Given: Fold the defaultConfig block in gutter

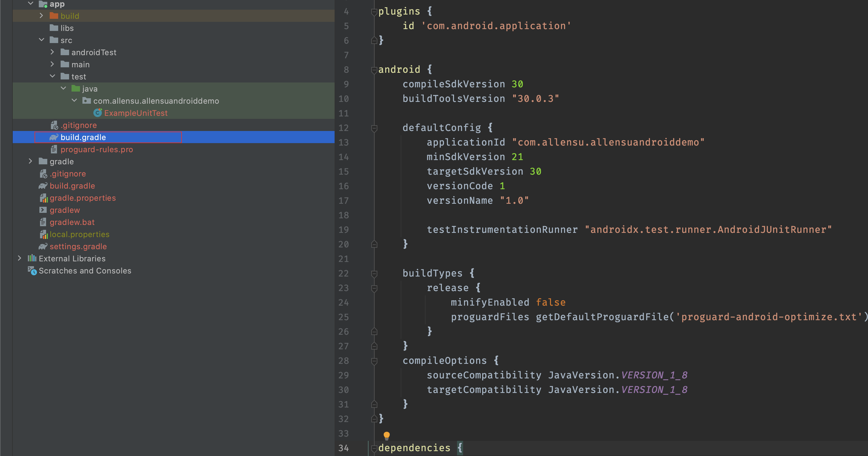Looking at the screenshot, I should click(374, 128).
